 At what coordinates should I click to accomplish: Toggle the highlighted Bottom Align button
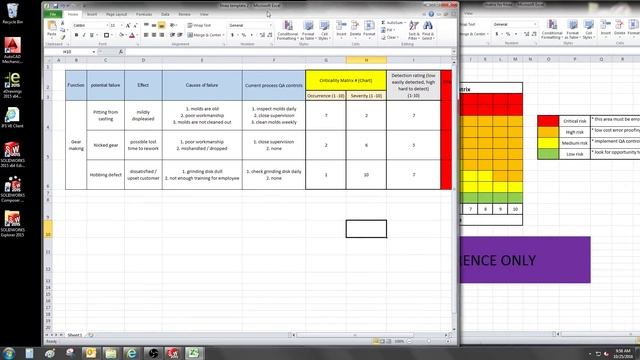(162, 25)
